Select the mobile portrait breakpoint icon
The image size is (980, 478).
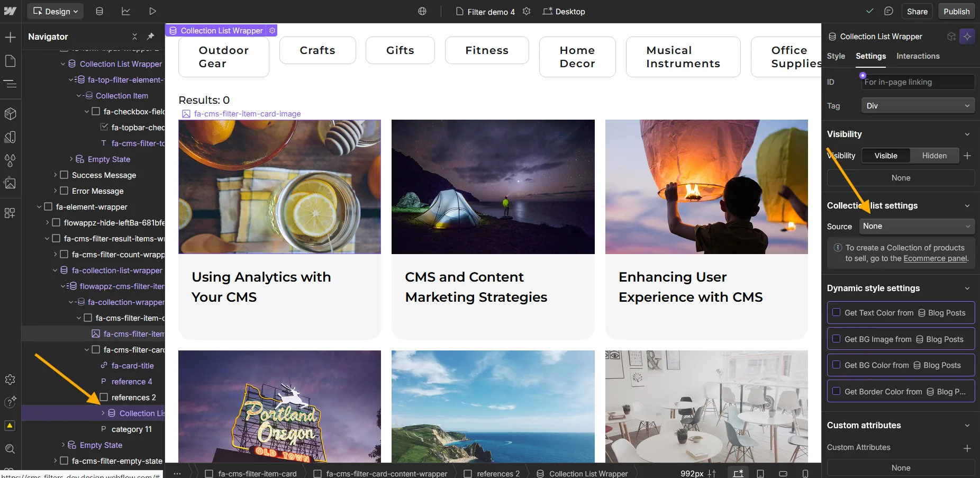coord(805,473)
